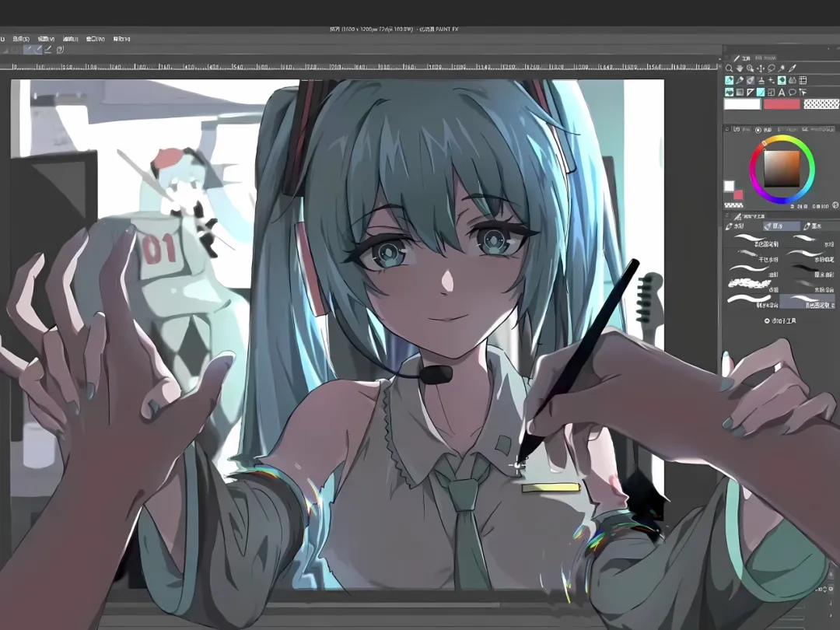
Task: Select the magnifier zoom tool
Action: click(729, 68)
